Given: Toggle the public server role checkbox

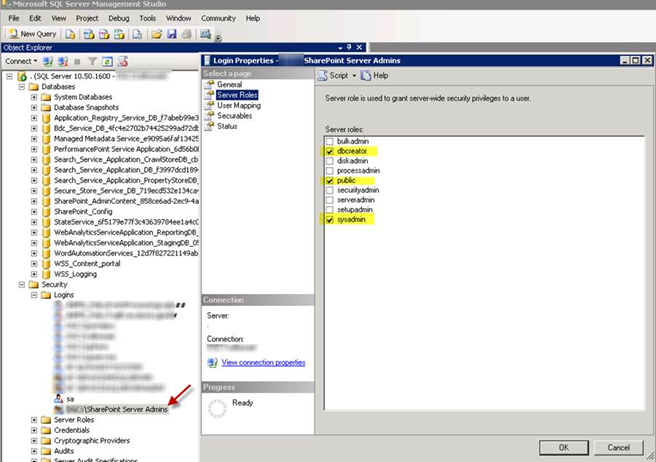Looking at the screenshot, I should (x=330, y=180).
